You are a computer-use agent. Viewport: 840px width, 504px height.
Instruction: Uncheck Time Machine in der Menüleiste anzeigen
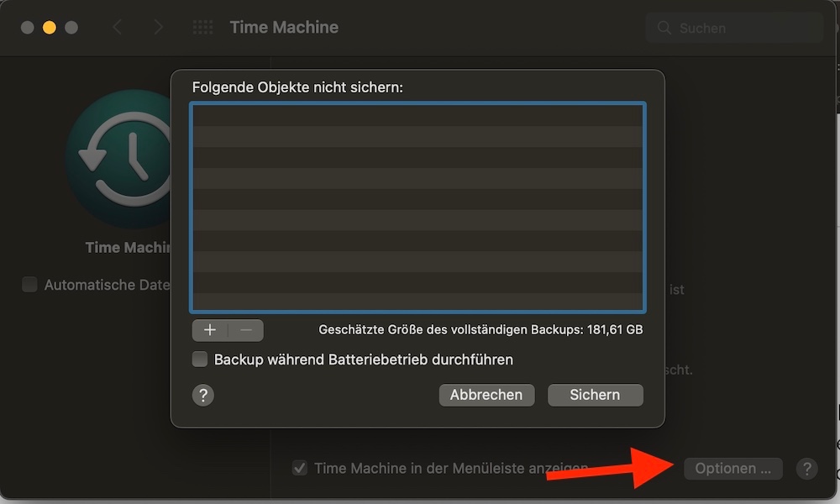point(300,468)
